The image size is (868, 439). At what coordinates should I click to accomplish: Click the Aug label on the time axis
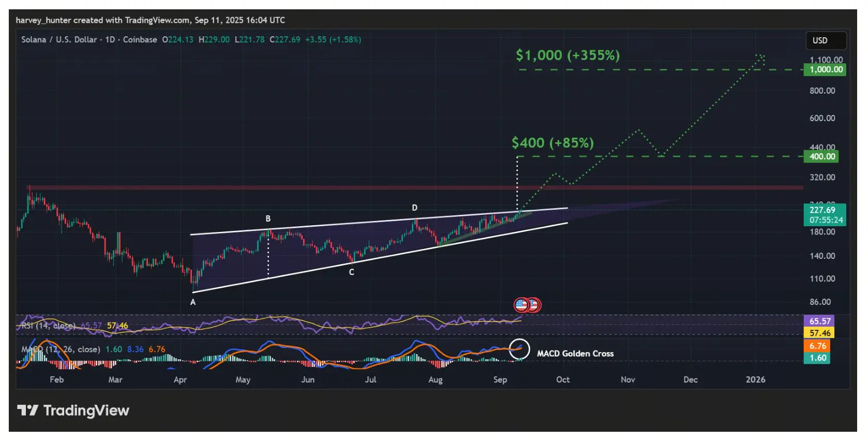click(436, 379)
